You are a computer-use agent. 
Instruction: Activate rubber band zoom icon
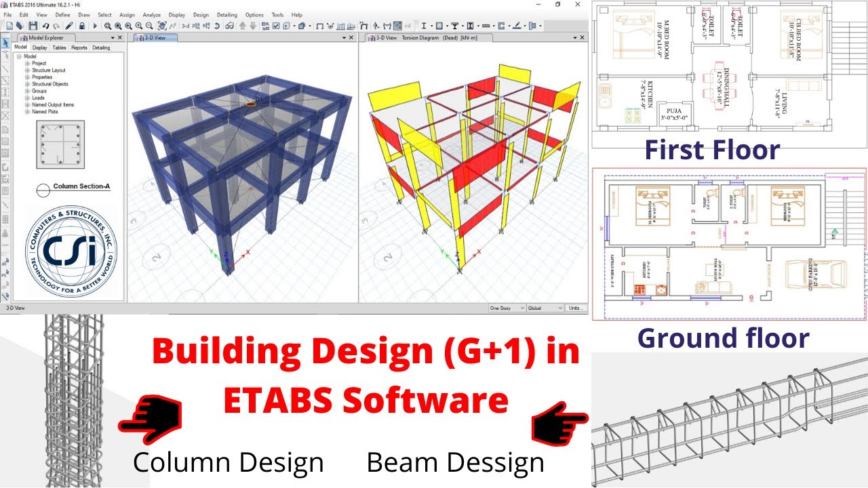click(107, 26)
